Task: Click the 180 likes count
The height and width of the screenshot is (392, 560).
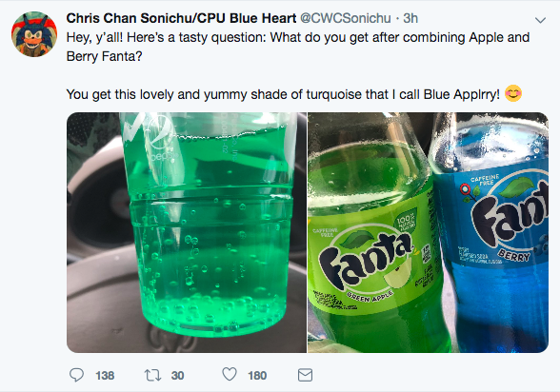Action: pyautogui.click(x=257, y=375)
